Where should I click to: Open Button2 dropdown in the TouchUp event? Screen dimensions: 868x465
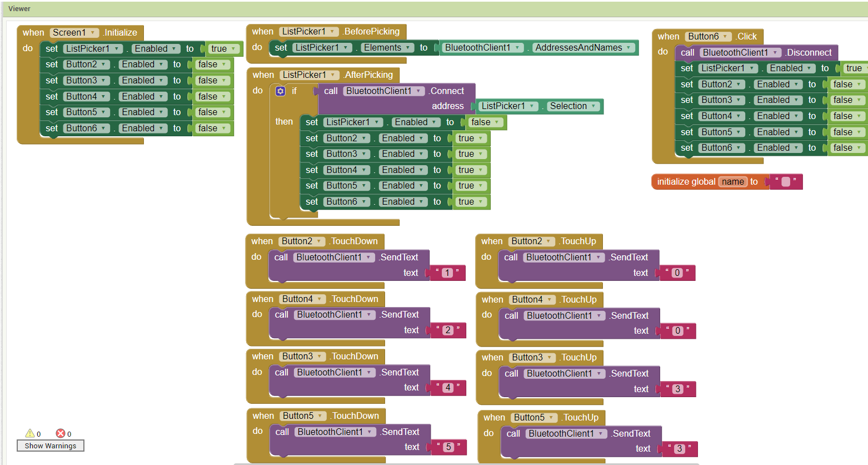tap(531, 241)
